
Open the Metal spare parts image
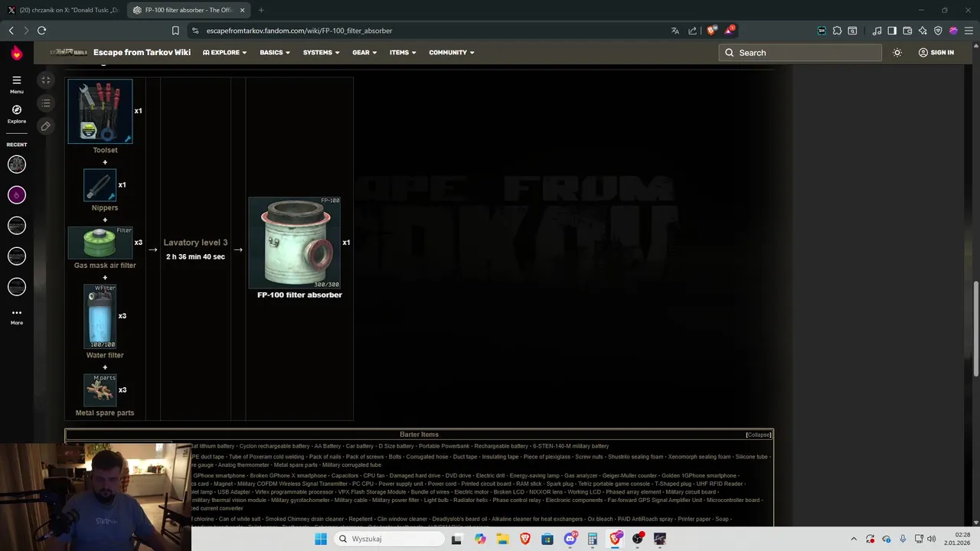point(100,390)
